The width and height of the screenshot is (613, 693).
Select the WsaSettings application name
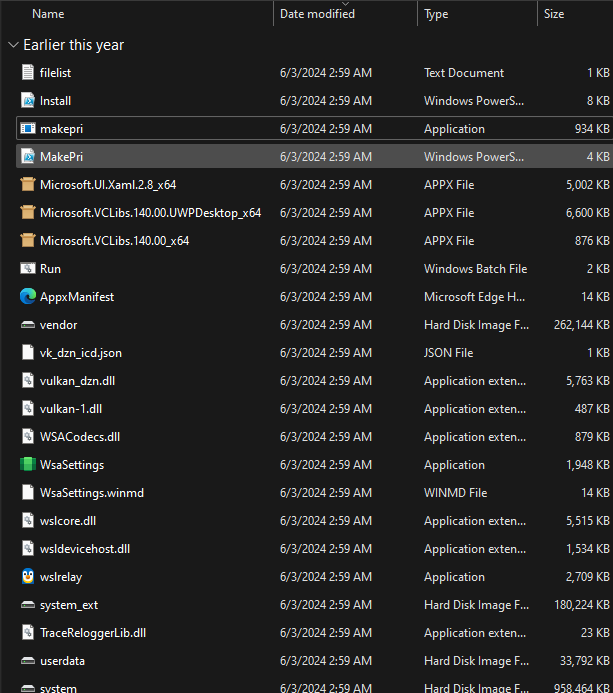click(x=72, y=465)
